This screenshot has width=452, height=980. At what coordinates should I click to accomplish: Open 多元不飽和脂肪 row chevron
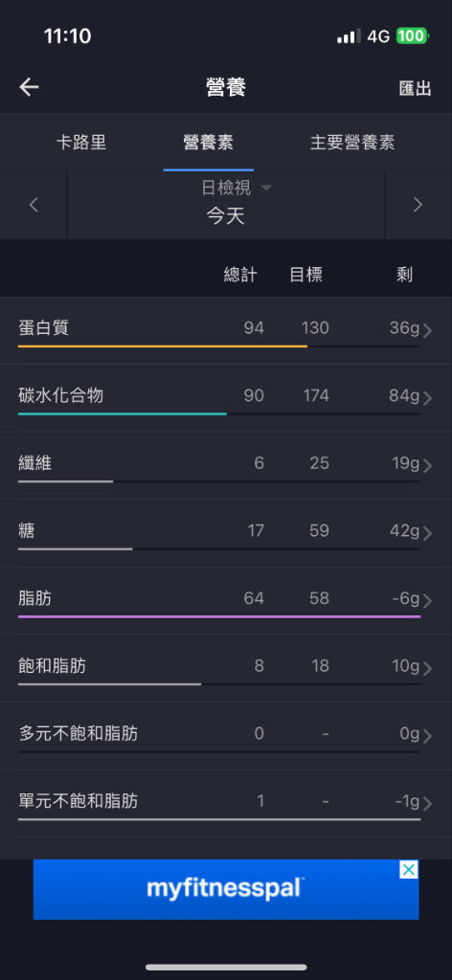point(428,736)
